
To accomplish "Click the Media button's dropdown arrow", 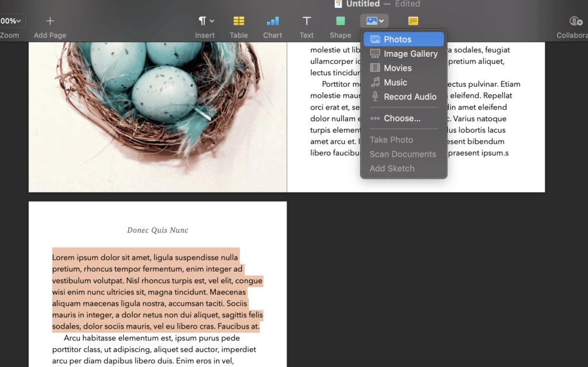I will click(380, 20).
